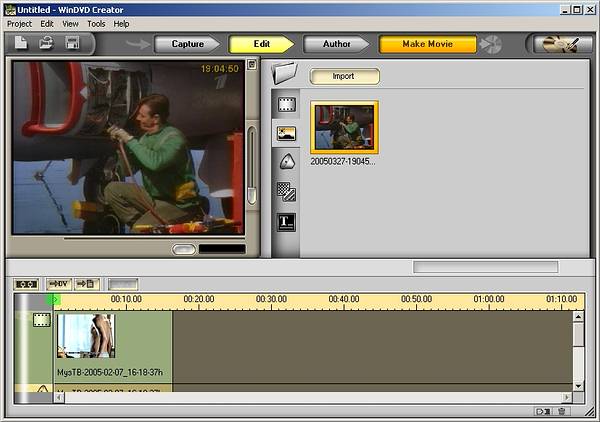The image size is (600, 422).
Task: Click the tools icon at top right
Action: click(x=562, y=44)
